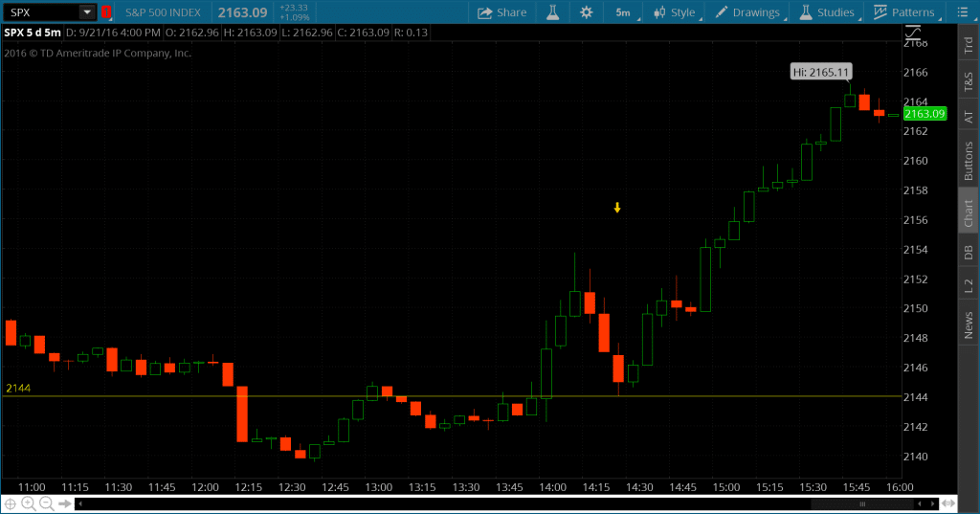This screenshot has height=514, width=980.
Task: Click the red number 1 link indicator
Action: point(106,11)
